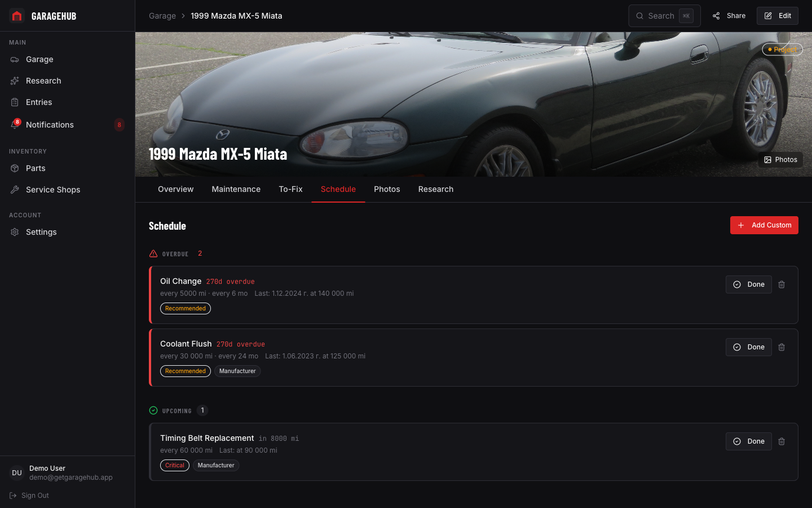This screenshot has height=508, width=812.
Task: Click the search magnifier icon
Action: coord(639,16)
